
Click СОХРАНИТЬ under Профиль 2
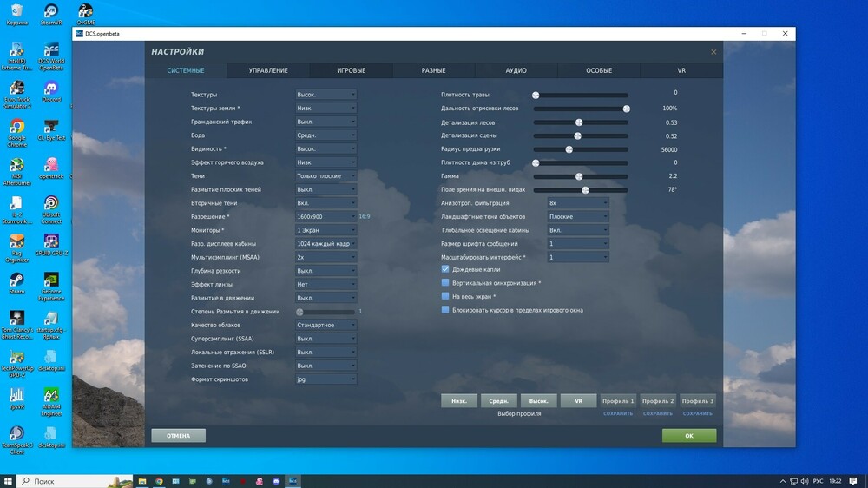[x=658, y=414]
